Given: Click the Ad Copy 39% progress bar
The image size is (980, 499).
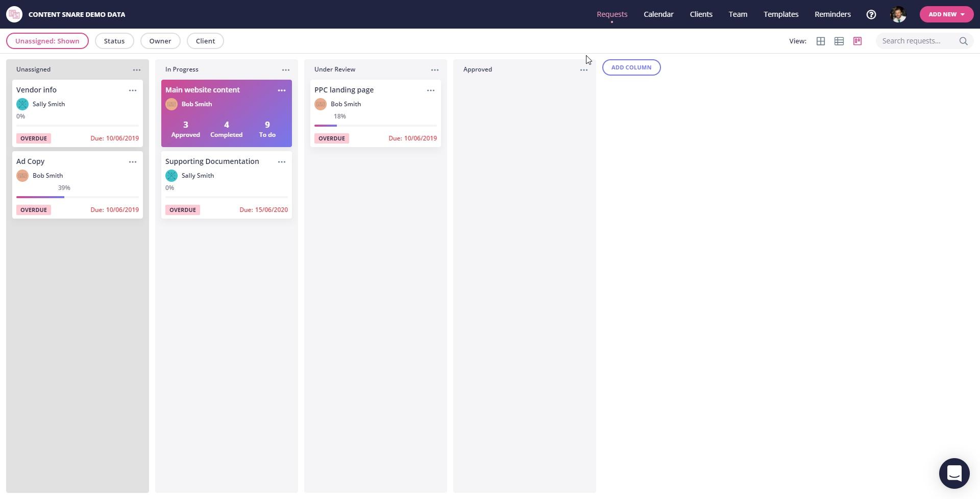Looking at the screenshot, I should coord(78,197).
